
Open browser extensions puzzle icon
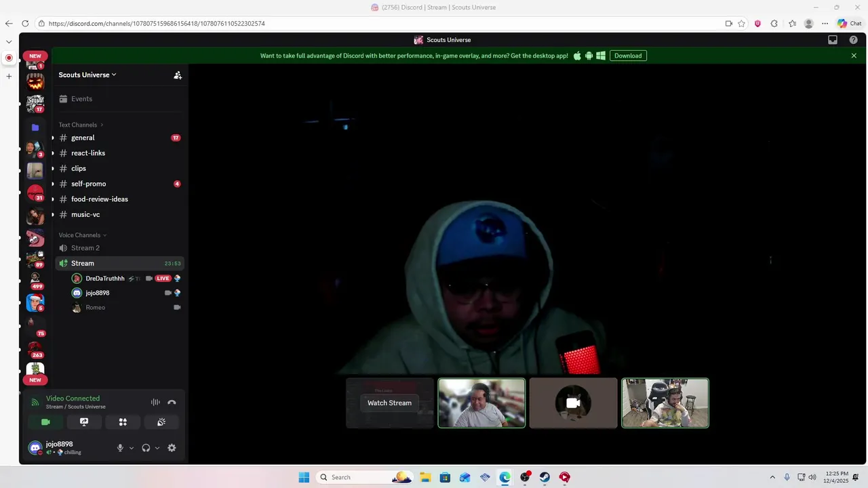point(774,24)
